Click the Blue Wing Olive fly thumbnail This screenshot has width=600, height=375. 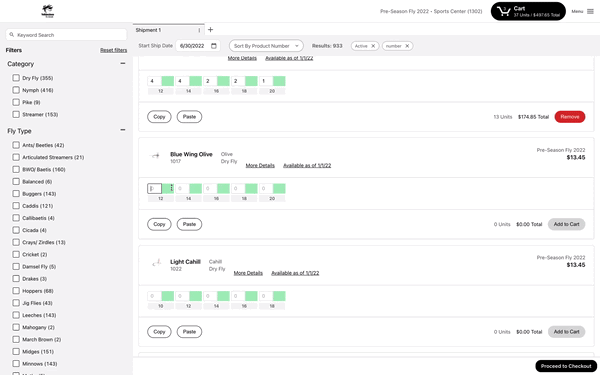[x=155, y=155]
